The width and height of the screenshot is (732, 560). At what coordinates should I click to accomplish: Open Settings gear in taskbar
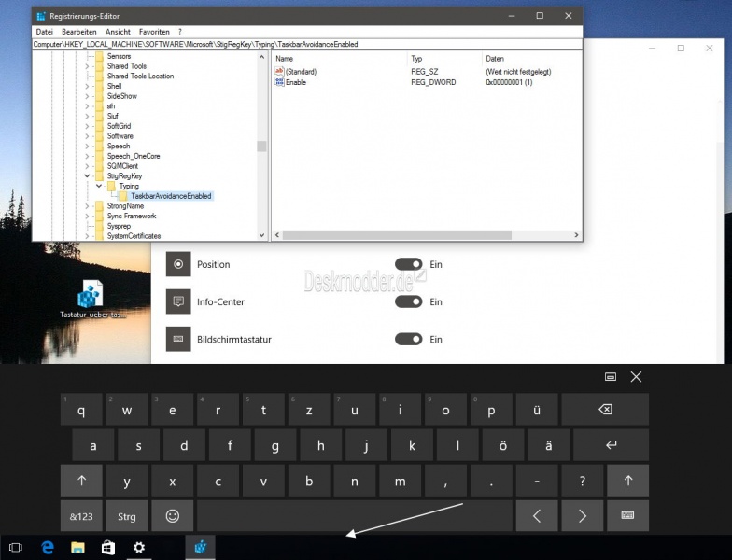tap(139, 547)
